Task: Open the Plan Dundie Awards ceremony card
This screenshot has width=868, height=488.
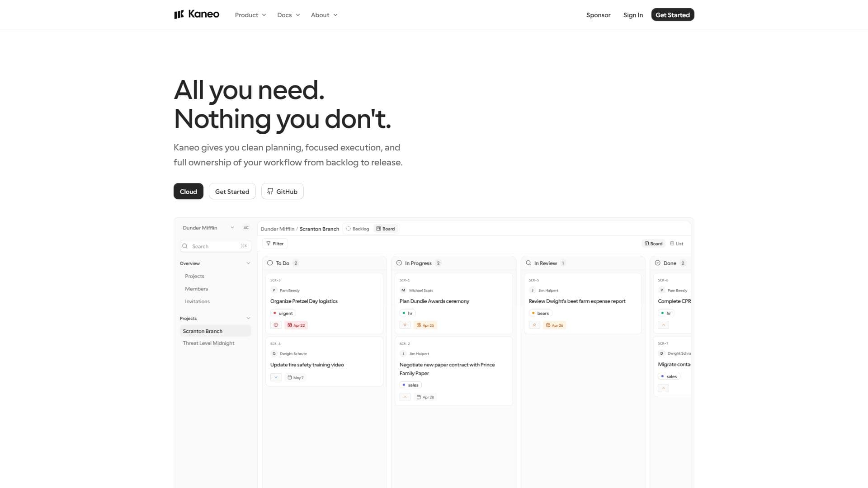Action: (453, 303)
